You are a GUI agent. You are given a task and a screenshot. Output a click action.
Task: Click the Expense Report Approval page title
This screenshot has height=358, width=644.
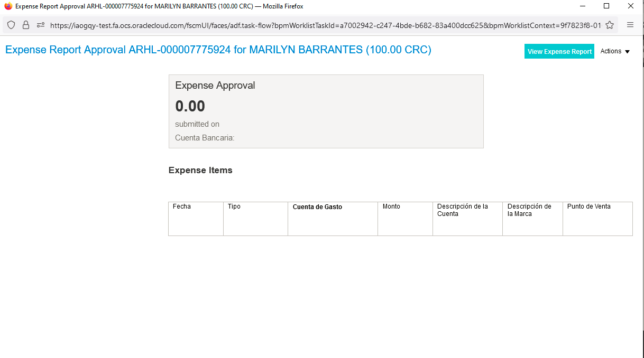(218, 50)
